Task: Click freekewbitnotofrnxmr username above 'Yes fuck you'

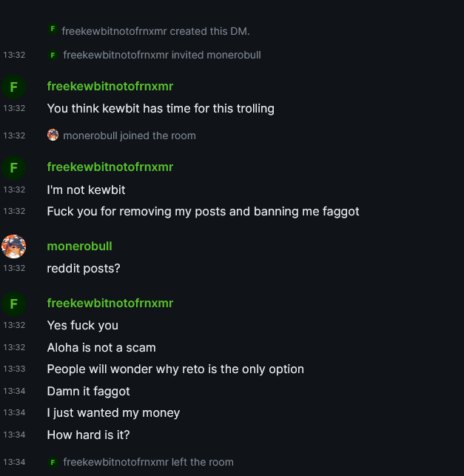Action: (110, 304)
